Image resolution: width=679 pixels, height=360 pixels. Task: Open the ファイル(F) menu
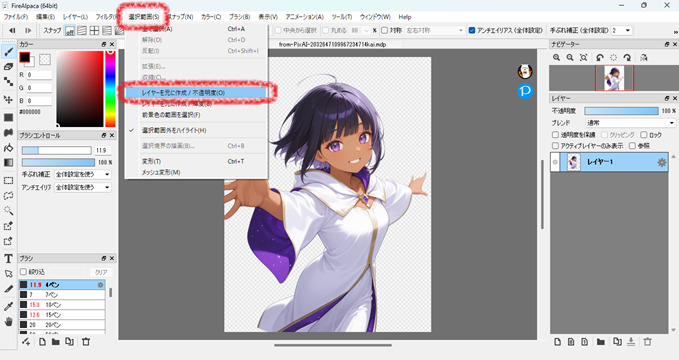[16, 17]
